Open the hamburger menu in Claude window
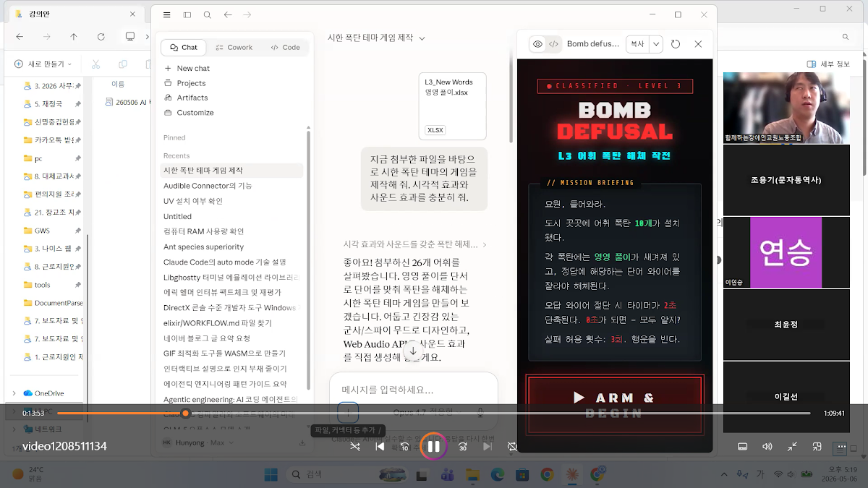 click(167, 14)
